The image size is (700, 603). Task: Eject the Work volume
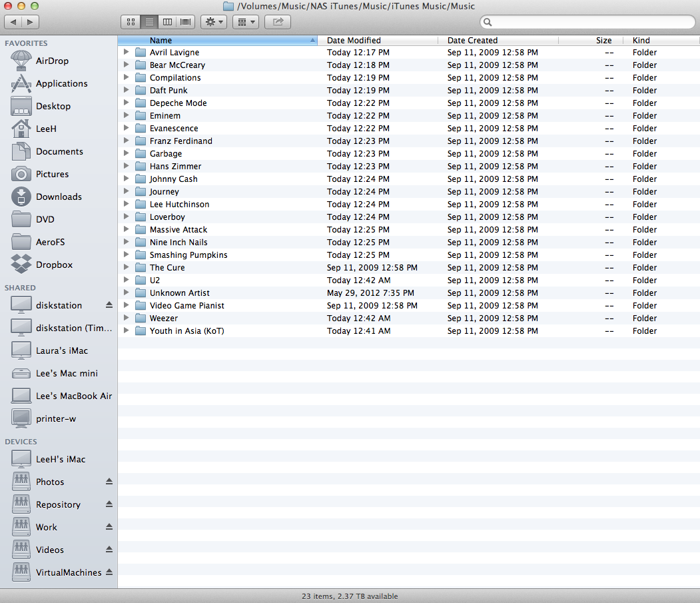click(x=109, y=527)
